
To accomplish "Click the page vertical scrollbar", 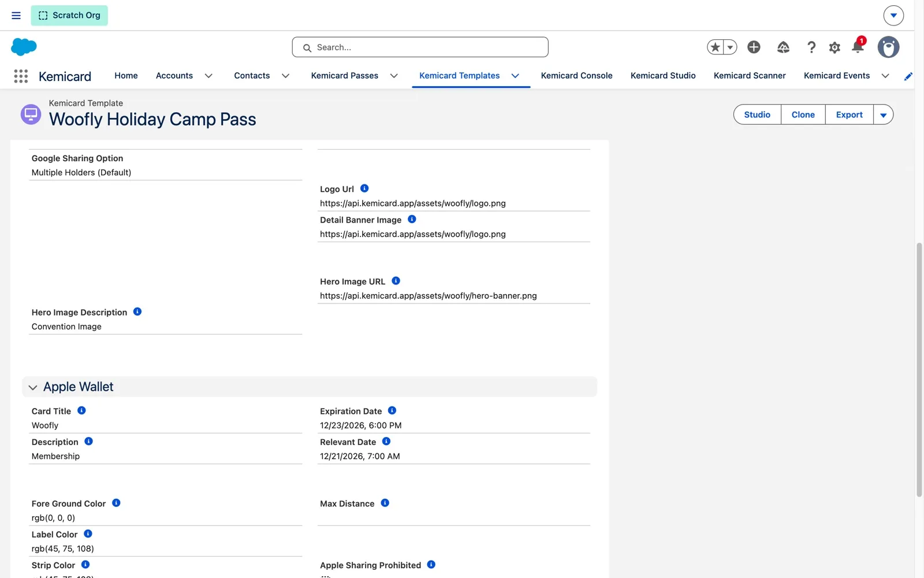I will (919, 370).
